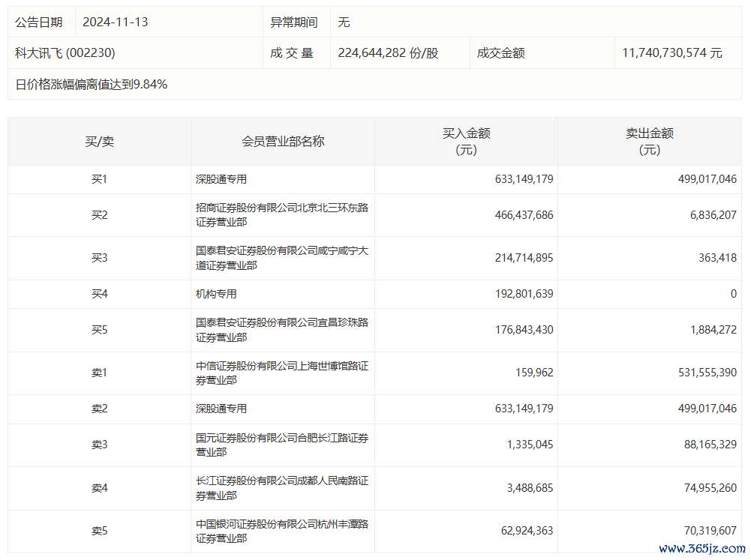Click the 卖出金额 (元) column header
This screenshot has width=751, height=560.
point(650,141)
